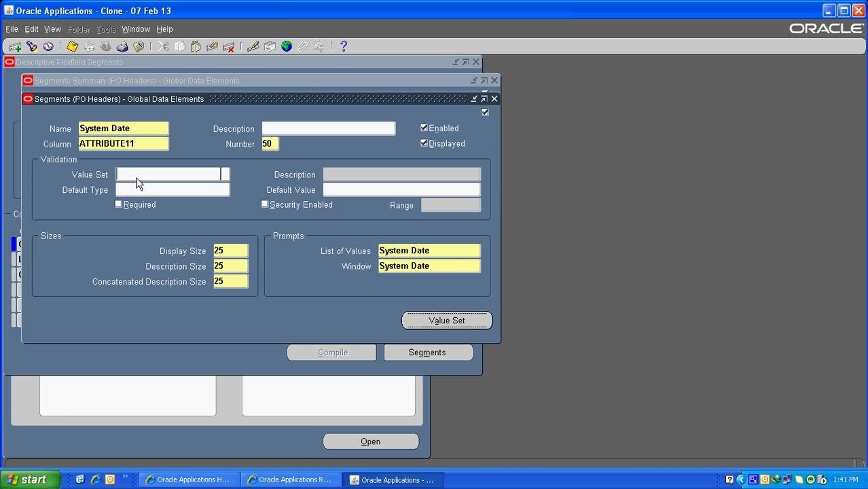Click the Attachments paperclip icon
Screen dimensions: 868x489
pyautogui.click(x=303, y=47)
